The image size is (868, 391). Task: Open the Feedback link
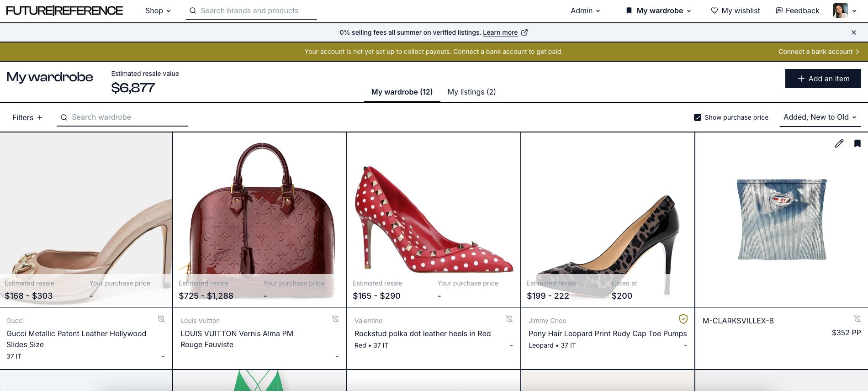pyautogui.click(x=798, y=11)
